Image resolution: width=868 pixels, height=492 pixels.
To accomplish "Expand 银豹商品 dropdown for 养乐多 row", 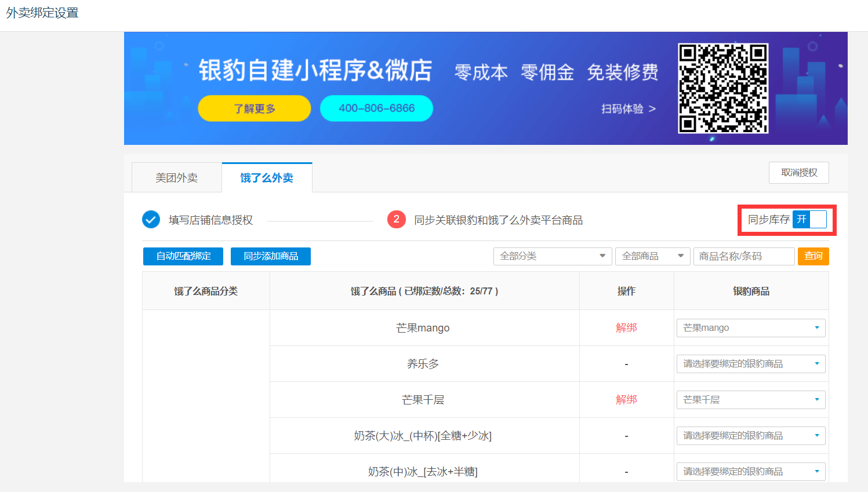I will [x=750, y=364].
